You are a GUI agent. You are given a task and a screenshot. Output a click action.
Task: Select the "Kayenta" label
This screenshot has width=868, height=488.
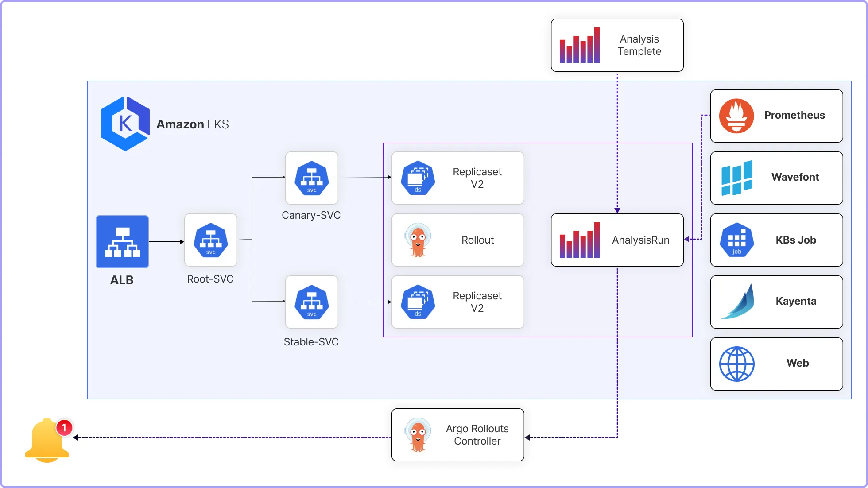796,301
